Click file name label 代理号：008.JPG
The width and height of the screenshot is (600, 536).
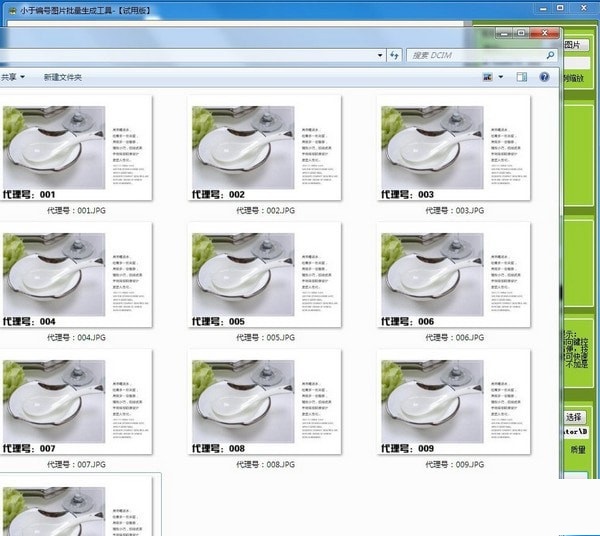pos(265,464)
